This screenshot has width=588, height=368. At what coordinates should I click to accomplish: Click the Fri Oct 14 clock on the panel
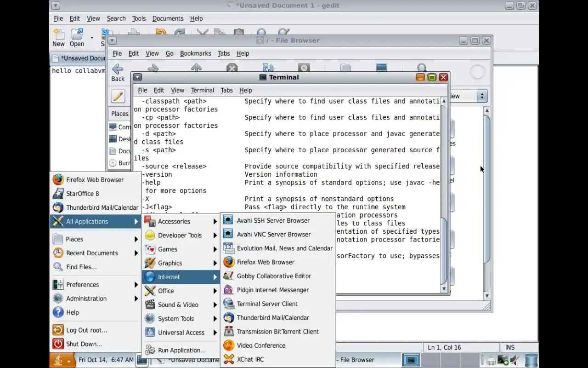(106, 360)
